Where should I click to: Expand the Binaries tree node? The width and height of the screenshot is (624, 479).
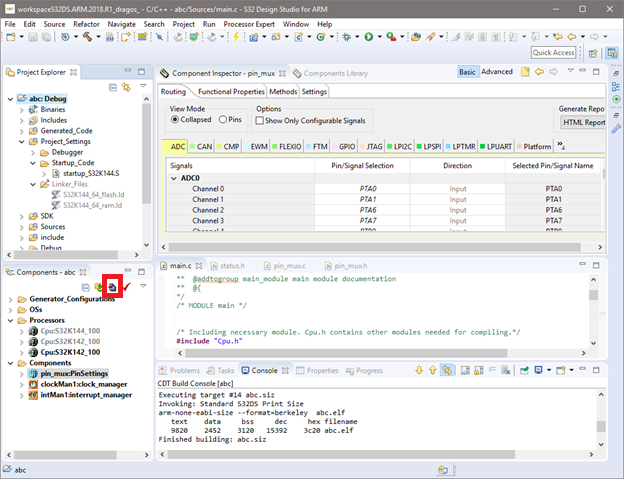click(x=22, y=109)
